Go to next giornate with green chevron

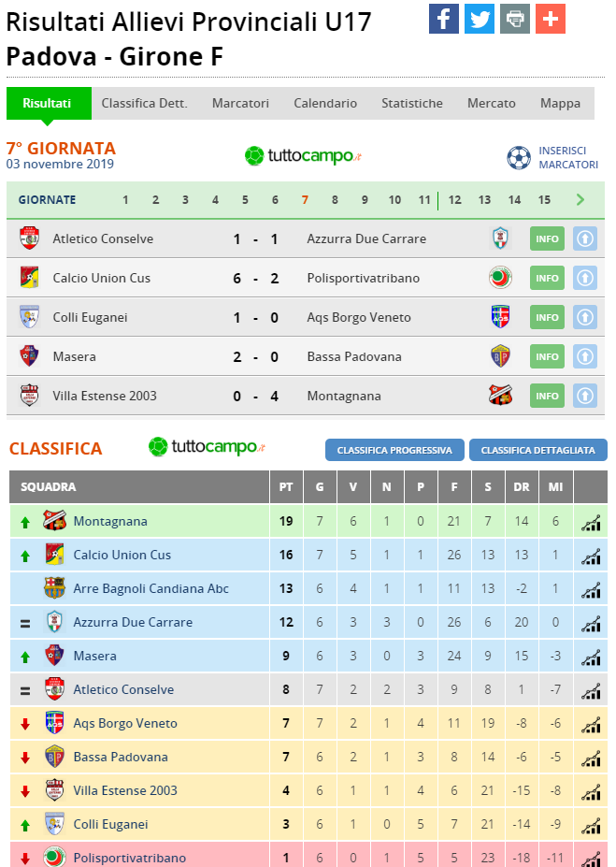point(580,199)
